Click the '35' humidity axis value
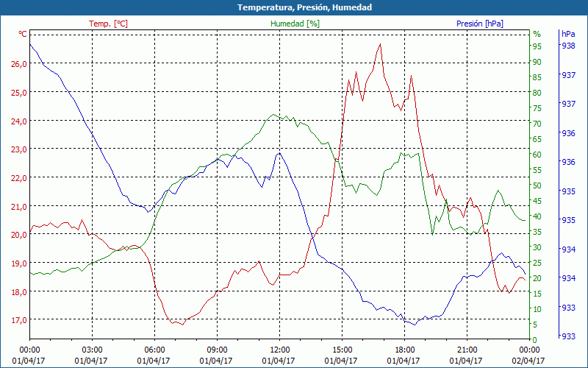 [x=537, y=232]
